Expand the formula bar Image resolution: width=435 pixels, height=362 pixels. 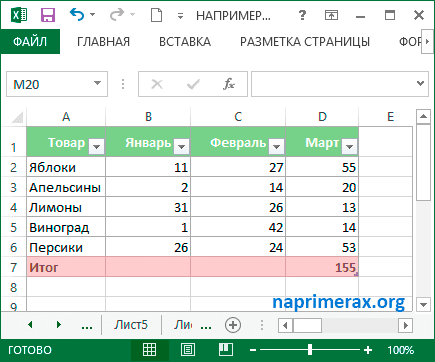[421, 83]
